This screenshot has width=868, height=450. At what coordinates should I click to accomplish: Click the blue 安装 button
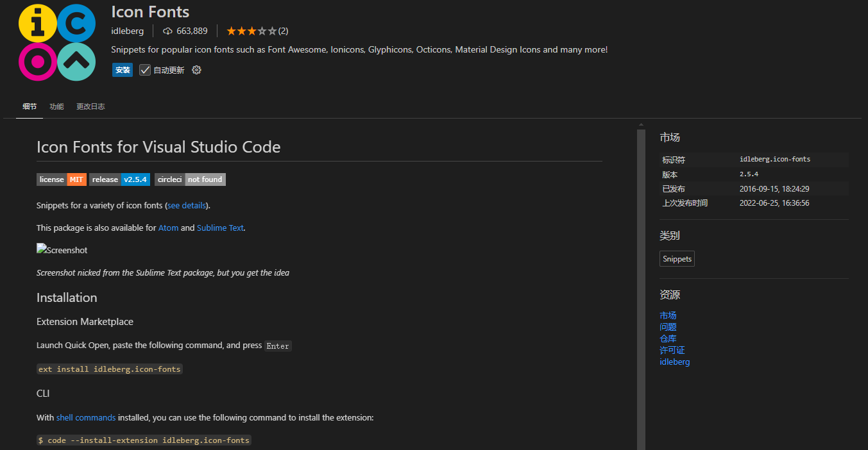[123, 70]
